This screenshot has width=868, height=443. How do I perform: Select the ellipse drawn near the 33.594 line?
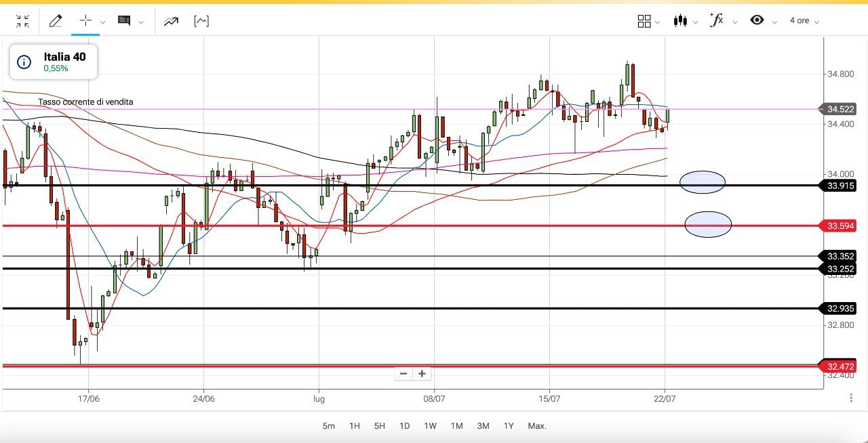[x=708, y=224]
